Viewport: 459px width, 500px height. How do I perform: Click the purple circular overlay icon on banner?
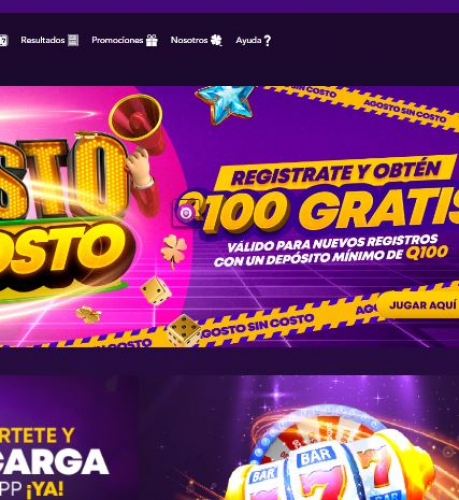tap(186, 213)
